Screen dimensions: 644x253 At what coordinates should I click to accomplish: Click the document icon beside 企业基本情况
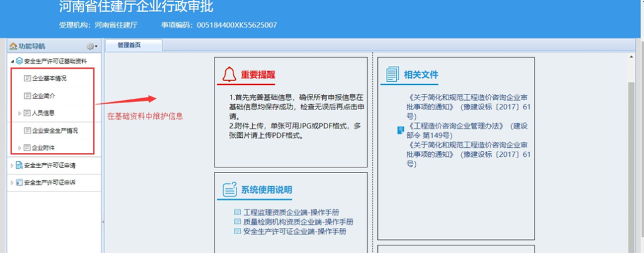[28, 78]
